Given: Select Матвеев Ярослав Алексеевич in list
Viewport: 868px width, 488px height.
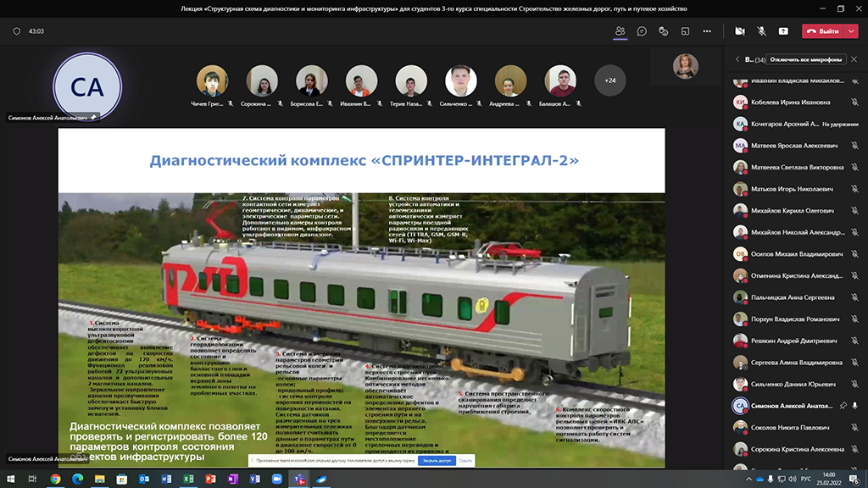Looking at the screenshot, I should [x=795, y=146].
